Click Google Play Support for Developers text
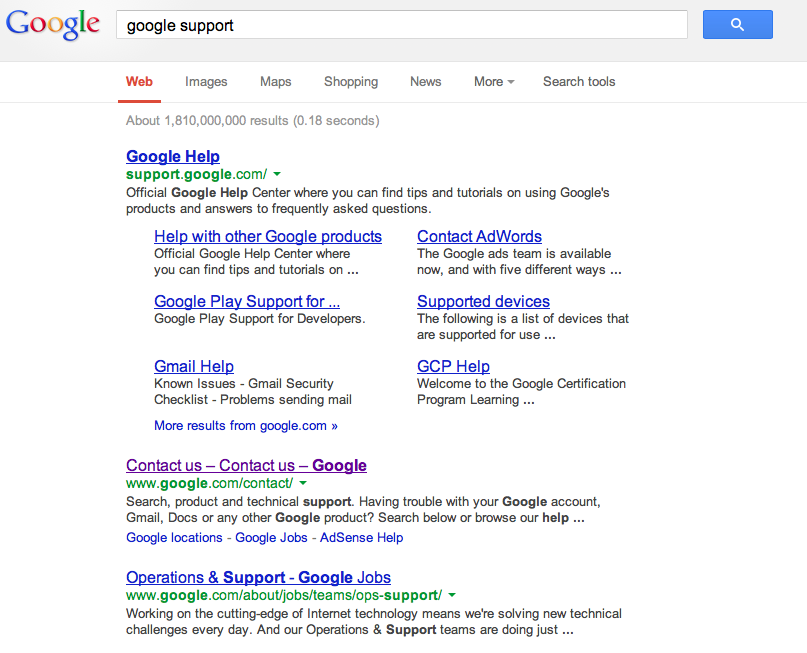 coord(259,319)
